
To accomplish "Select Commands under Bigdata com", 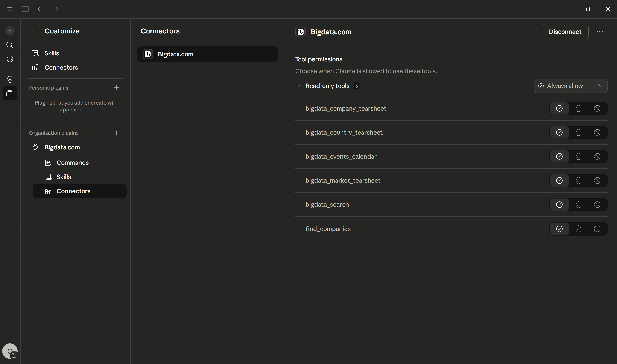I will [73, 162].
